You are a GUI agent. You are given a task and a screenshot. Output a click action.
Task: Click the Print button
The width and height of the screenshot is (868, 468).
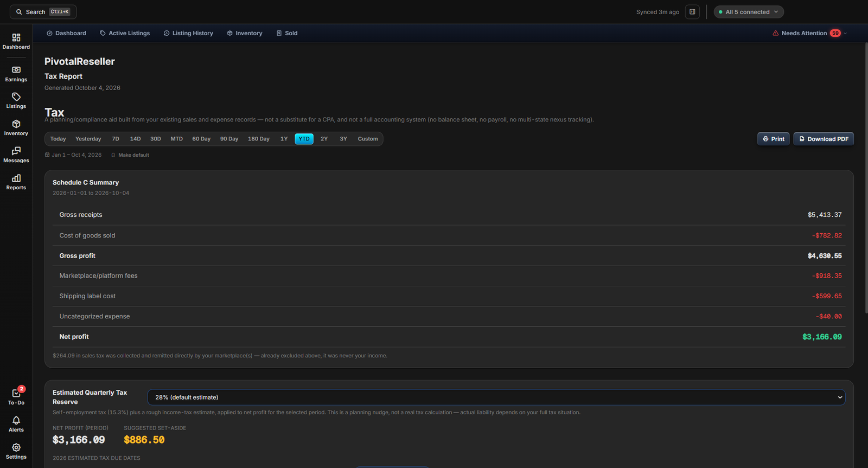774,139
